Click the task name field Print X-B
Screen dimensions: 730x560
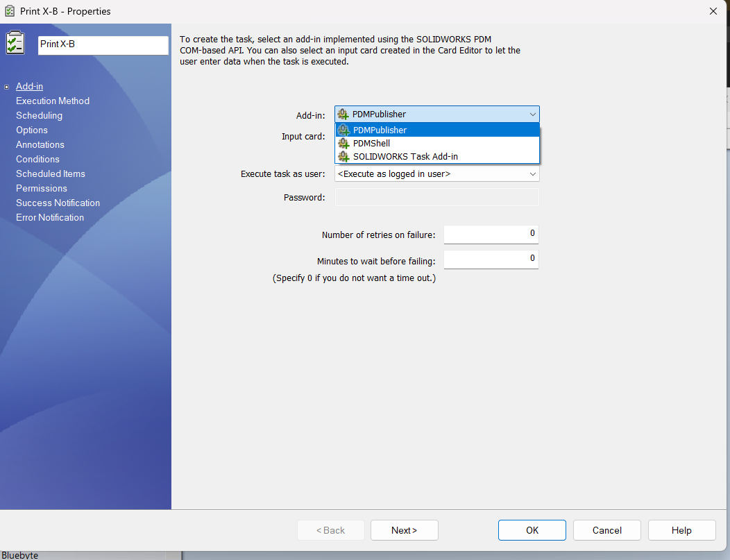tap(103, 45)
